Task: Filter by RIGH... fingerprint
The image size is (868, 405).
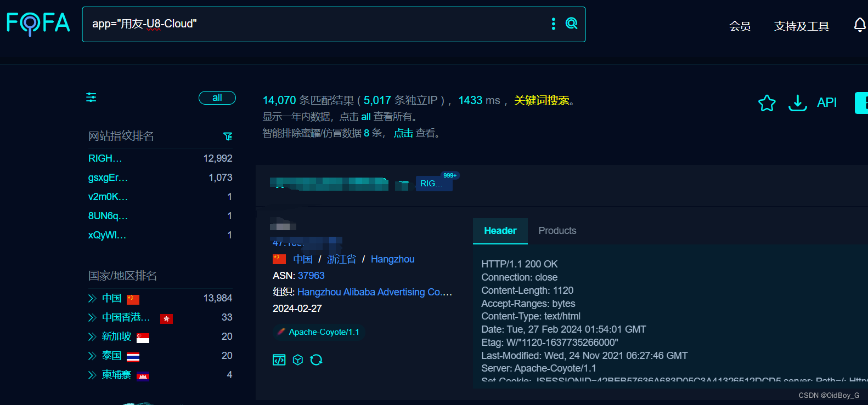Action: pos(105,158)
